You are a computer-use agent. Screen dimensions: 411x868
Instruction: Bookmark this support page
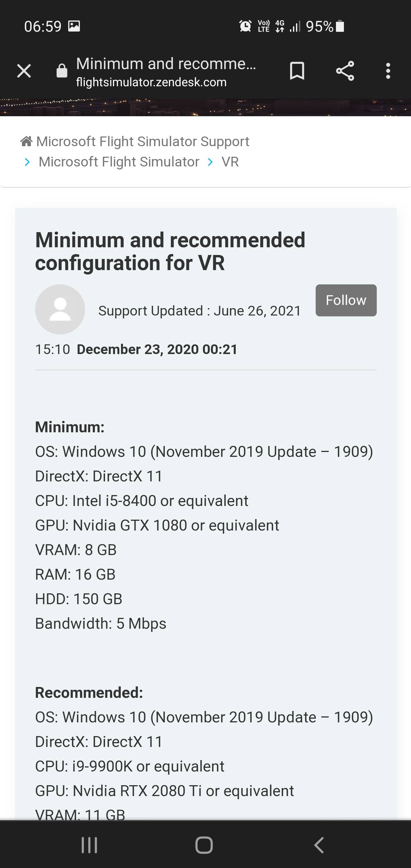[x=297, y=71]
